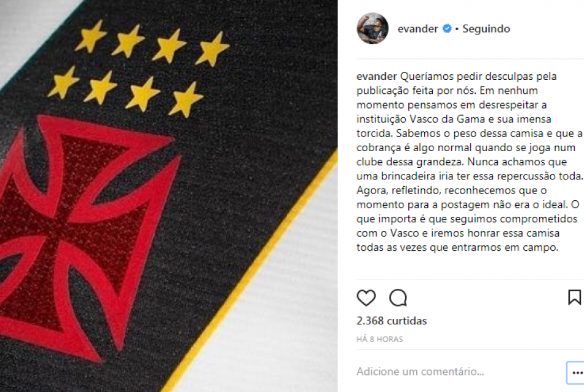Screen dimensions: 584x392
Task: Open the HÁ 8 HORAS timestamp link
Action: (379, 339)
